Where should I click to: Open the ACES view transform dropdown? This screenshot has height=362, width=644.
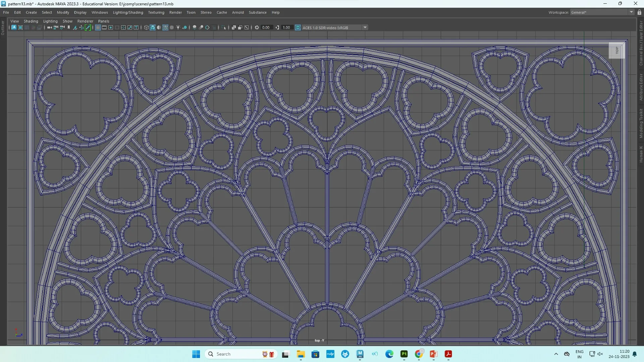coord(365,27)
